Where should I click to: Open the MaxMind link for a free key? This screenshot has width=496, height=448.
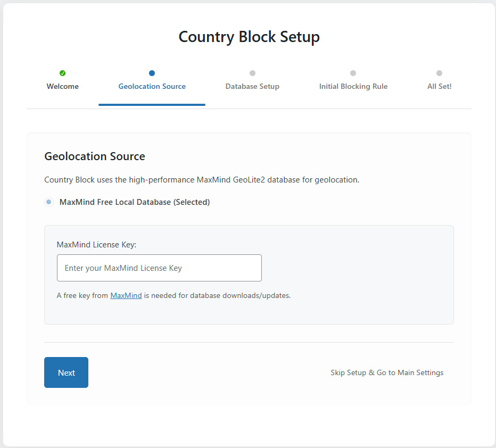[x=126, y=295]
